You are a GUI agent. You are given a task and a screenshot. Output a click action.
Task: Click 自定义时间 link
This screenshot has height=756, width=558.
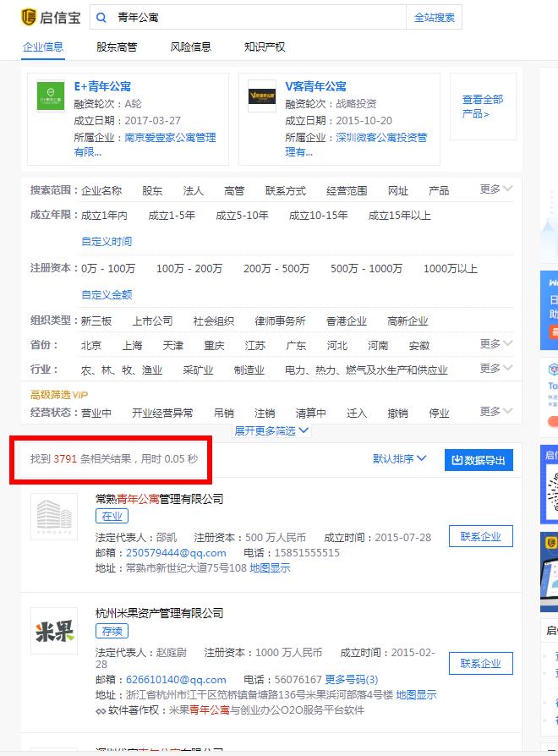pyautogui.click(x=107, y=241)
